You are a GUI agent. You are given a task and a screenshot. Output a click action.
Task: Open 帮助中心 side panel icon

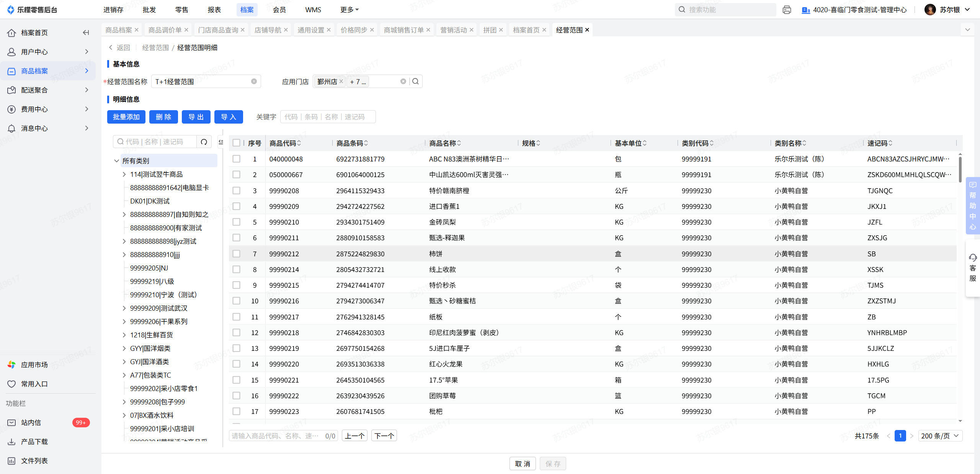click(x=973, y=185)
